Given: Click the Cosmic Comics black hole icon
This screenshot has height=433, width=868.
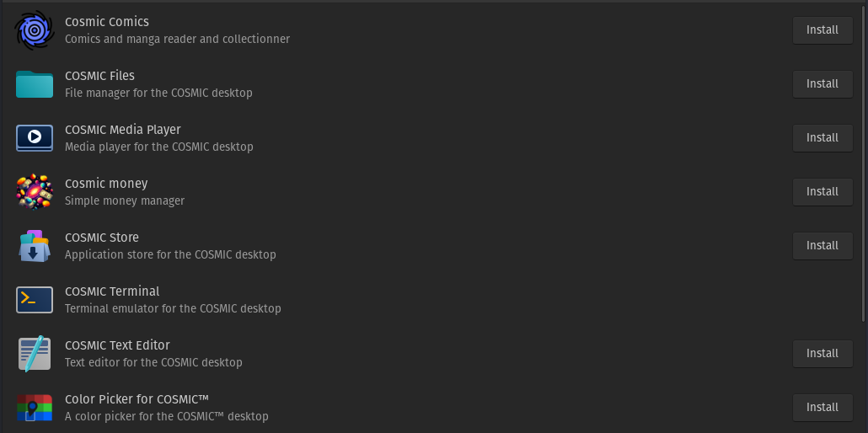Looking at the screenshot, I should pos(35,29).
